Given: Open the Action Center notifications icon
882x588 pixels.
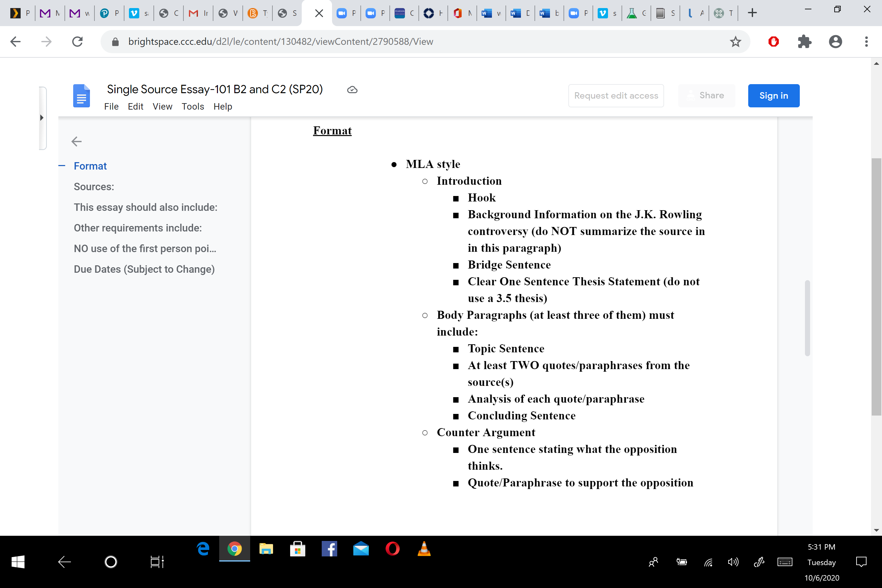Looking at the screenshot, I should tap(861, 562).
